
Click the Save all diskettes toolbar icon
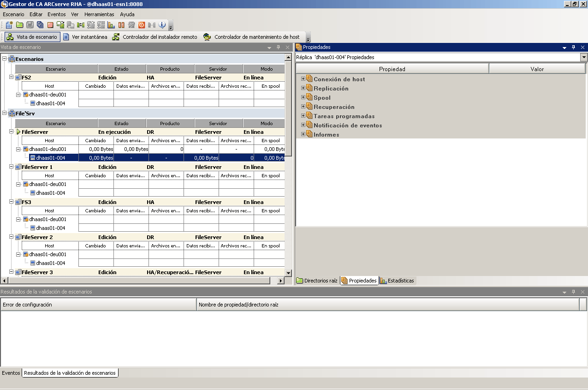coord(40,25)
